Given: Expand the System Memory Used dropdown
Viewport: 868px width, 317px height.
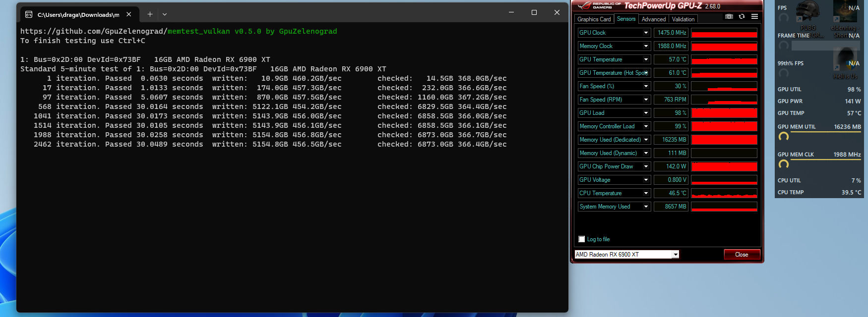Looking at the screenshot, I should pyautogui.click(x=646, y=207).
